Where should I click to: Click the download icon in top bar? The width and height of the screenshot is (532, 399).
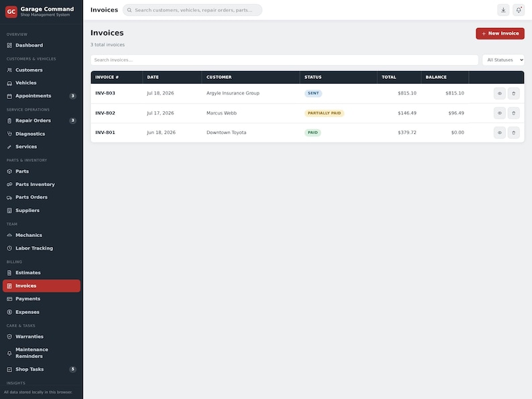tap(503, 10)
